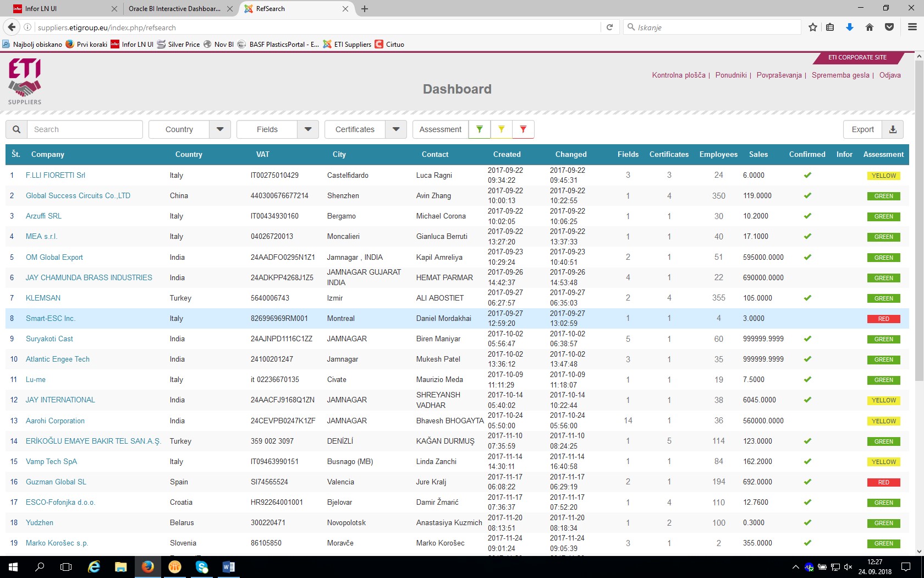Open the Smart-ESC Inc. company link
Screen dimensions: 924x578
click(50, 319)
